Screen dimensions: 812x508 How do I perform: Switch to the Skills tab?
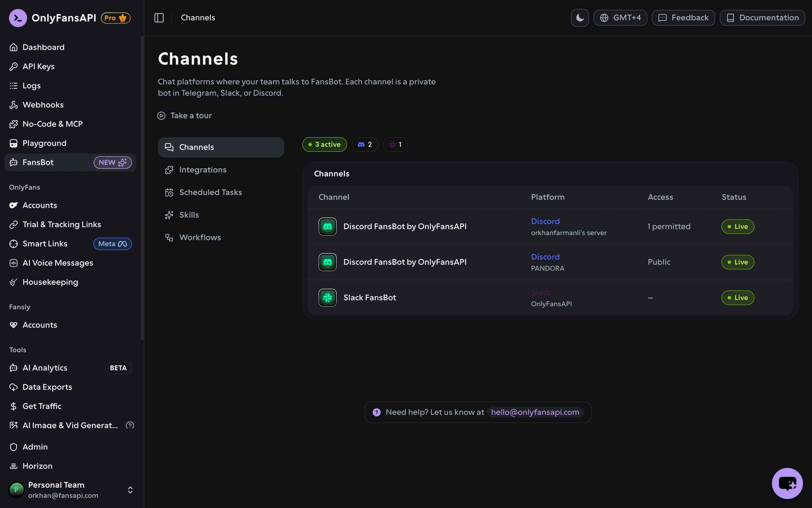point(221,215)
